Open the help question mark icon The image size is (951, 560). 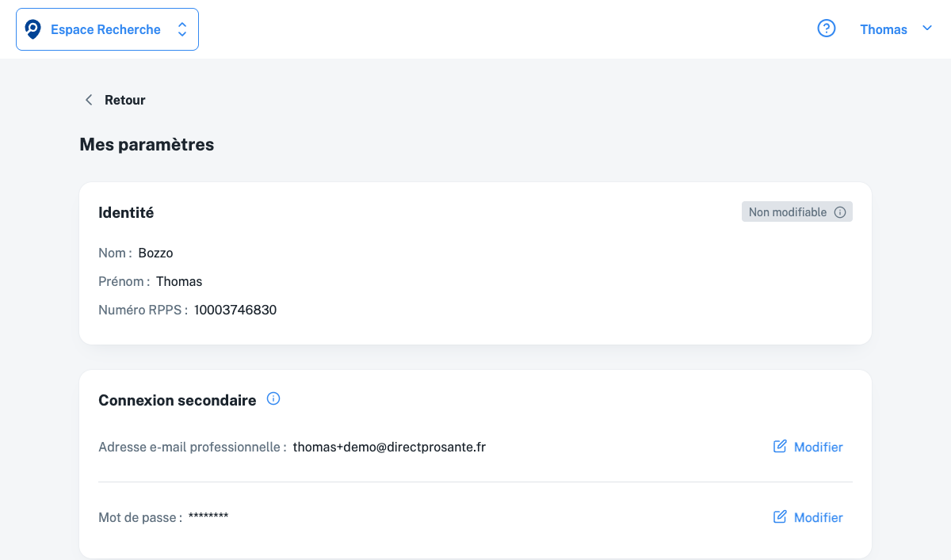(827, 29)
